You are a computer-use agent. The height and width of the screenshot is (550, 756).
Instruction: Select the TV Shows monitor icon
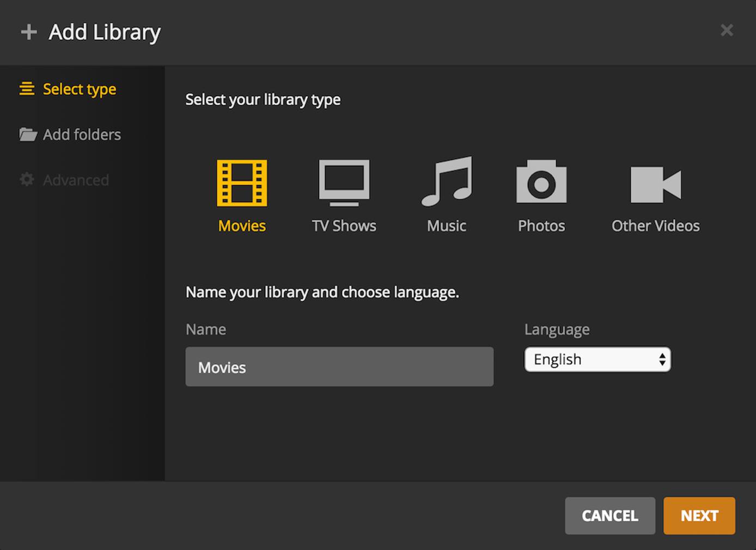click(344, 182)
